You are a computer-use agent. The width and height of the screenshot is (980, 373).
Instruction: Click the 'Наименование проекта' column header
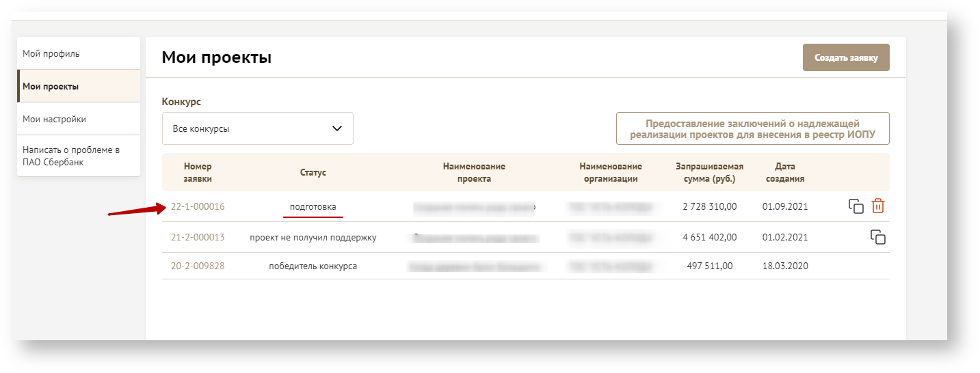click(474, 172)
